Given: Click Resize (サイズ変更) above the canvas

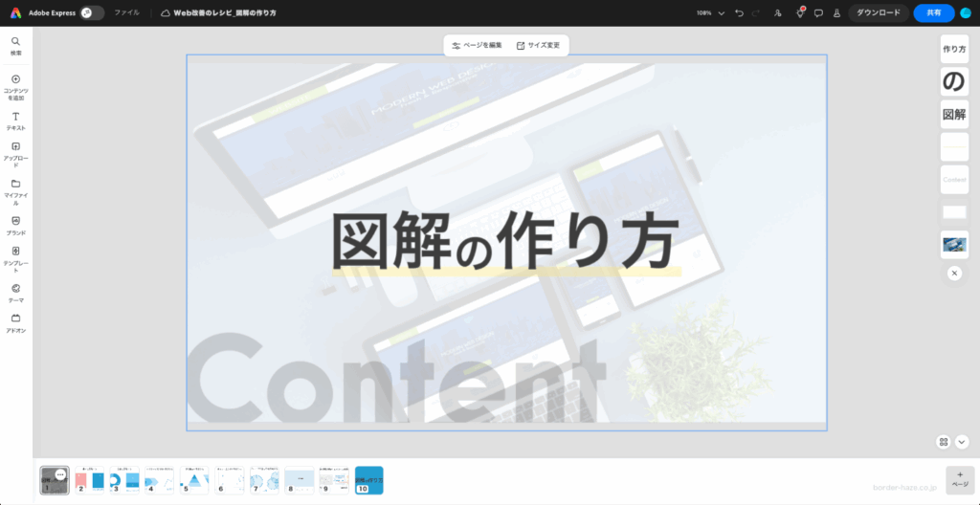Looking at the screenshot, I should [538, 45].
